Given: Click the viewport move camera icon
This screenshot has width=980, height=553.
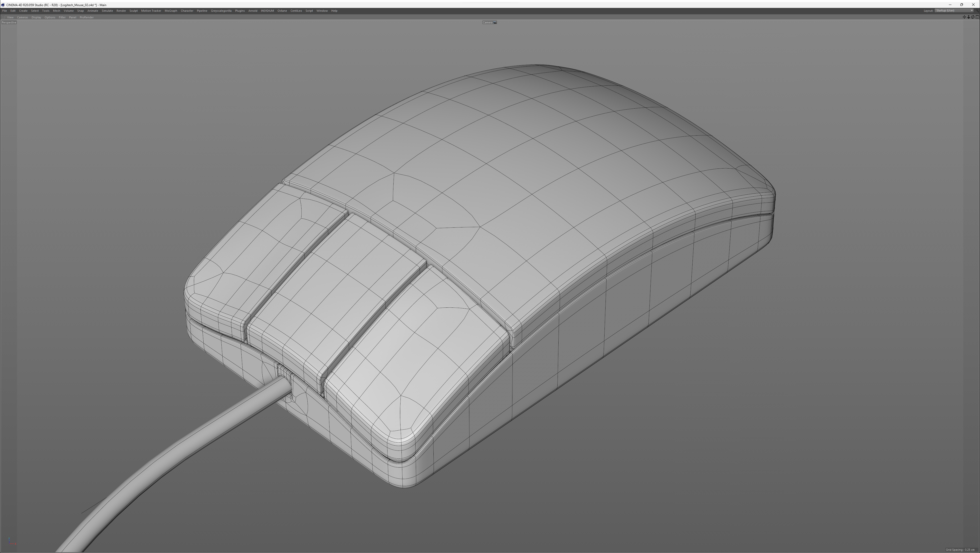Looking at the screenshot, I should coord(964,17).
